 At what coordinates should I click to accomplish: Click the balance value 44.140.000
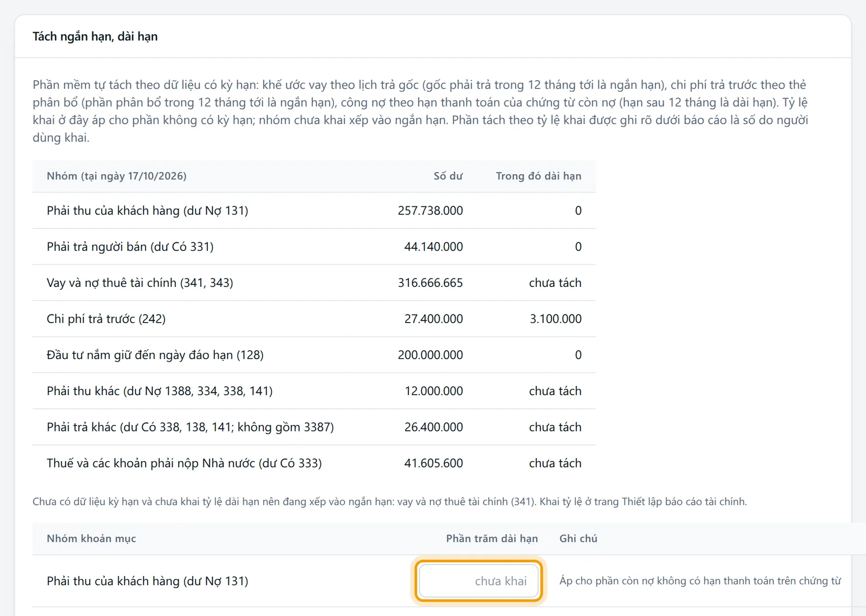434,247
